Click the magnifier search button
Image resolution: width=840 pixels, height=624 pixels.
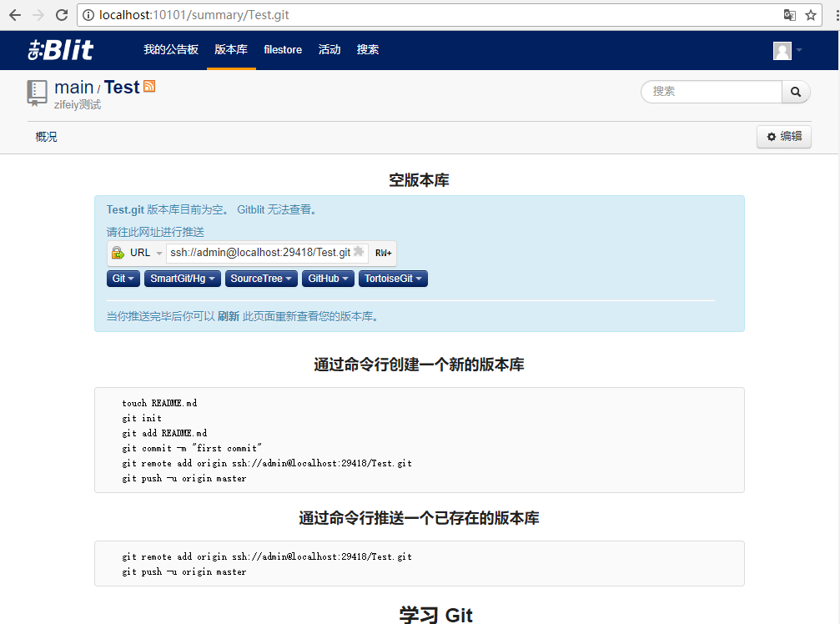796,92
